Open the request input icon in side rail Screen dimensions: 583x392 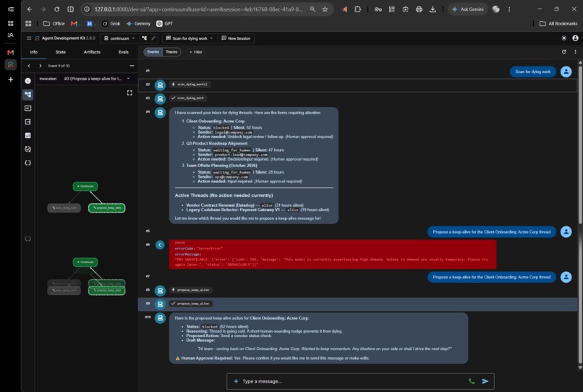(28, 108)
